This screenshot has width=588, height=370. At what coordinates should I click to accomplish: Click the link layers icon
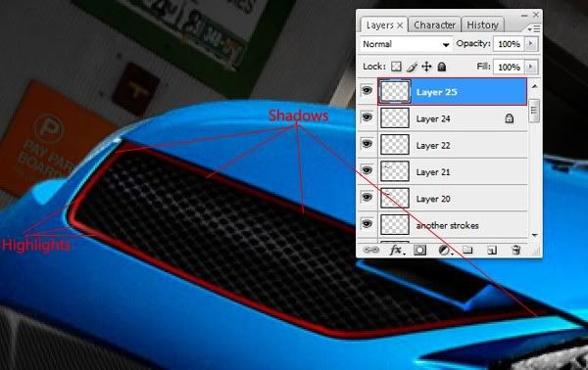[x=370, y=250]
